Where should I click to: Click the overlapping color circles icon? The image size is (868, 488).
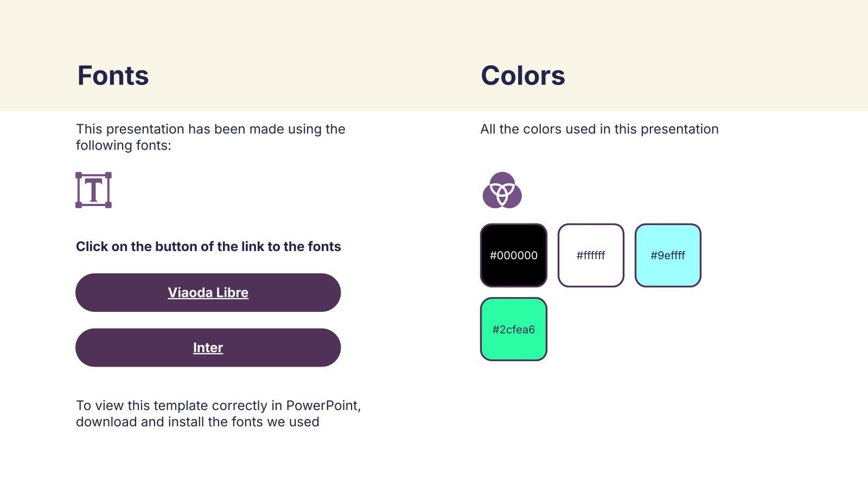502,190
